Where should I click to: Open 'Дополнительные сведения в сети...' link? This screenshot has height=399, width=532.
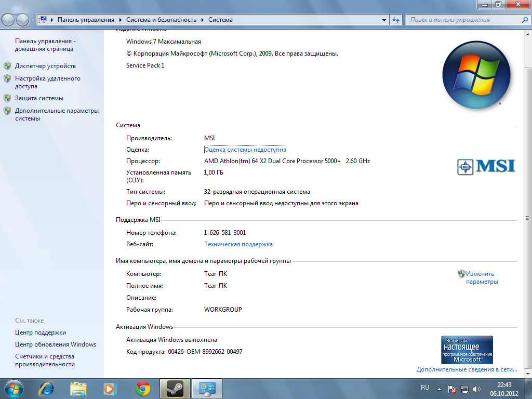[x=467, y=369]
